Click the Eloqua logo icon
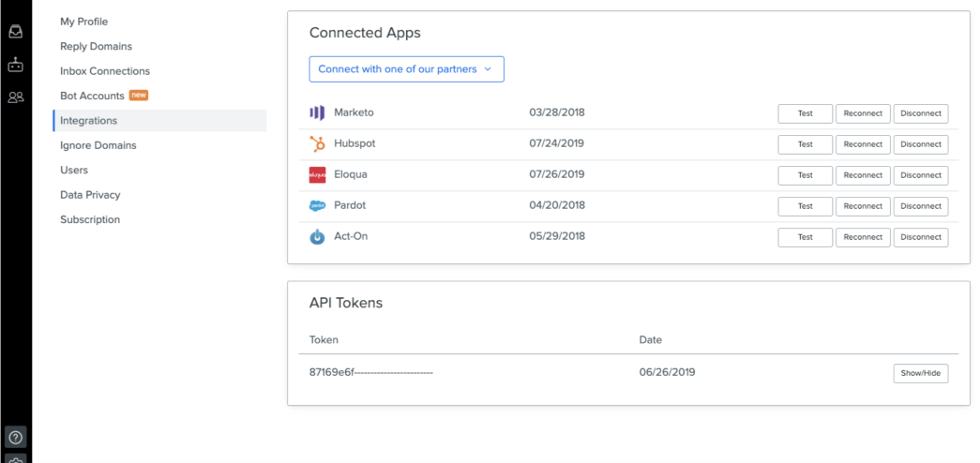This screenshot has width=980, height=463. point(318,175)
